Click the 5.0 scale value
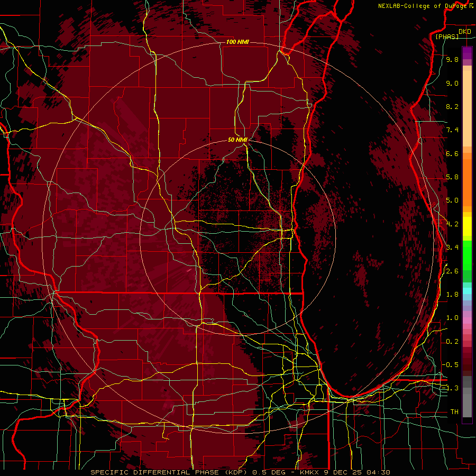 coord(452,200)
